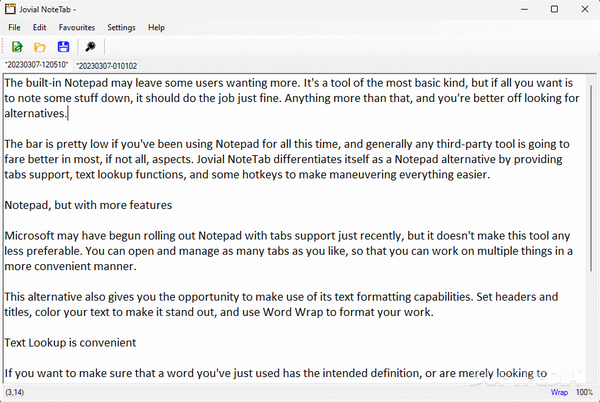Open the Help menu

[x=156, y=28]
